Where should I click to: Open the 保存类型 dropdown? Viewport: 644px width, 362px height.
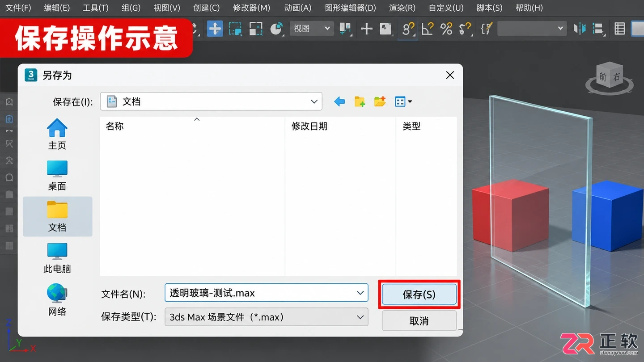coord(267,317)
